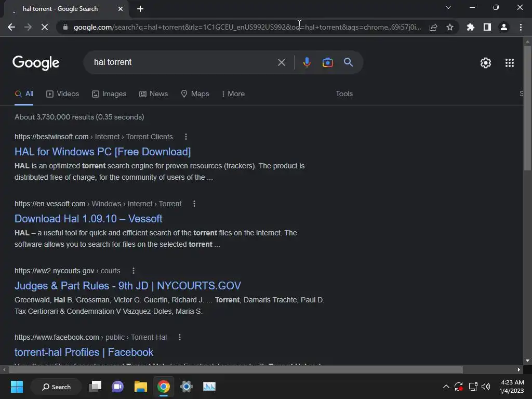
Task: Open the tab search dropdown chevron
Action: pyautogui.click(x=448, y=7)
